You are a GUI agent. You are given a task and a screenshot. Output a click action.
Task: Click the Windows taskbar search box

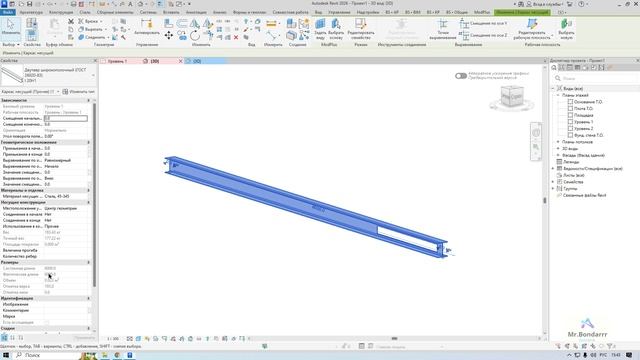coord(48,355)
